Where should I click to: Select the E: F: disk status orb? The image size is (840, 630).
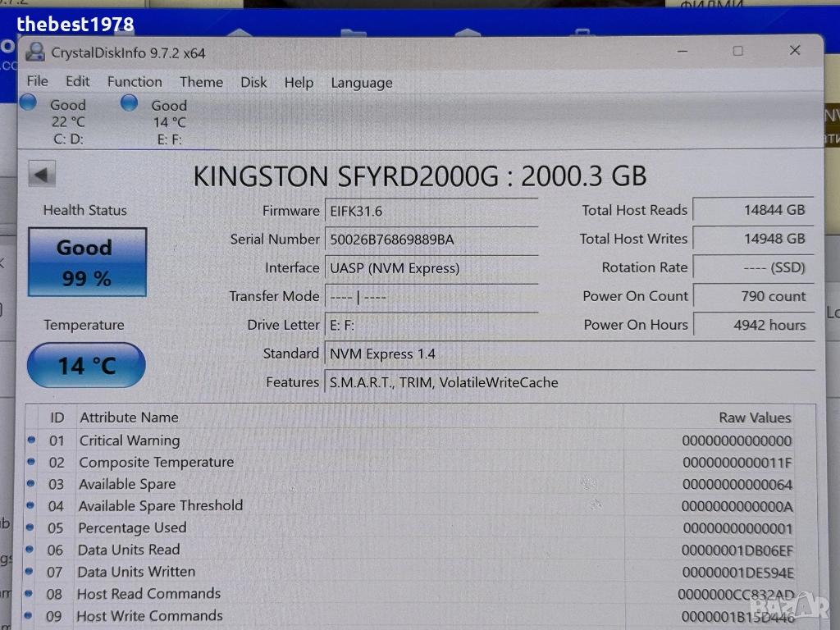[x=129, y=103]
